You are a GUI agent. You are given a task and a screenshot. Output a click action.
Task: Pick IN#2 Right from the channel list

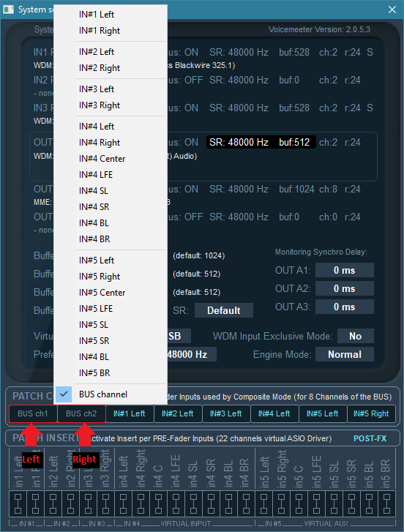[111, 68]
